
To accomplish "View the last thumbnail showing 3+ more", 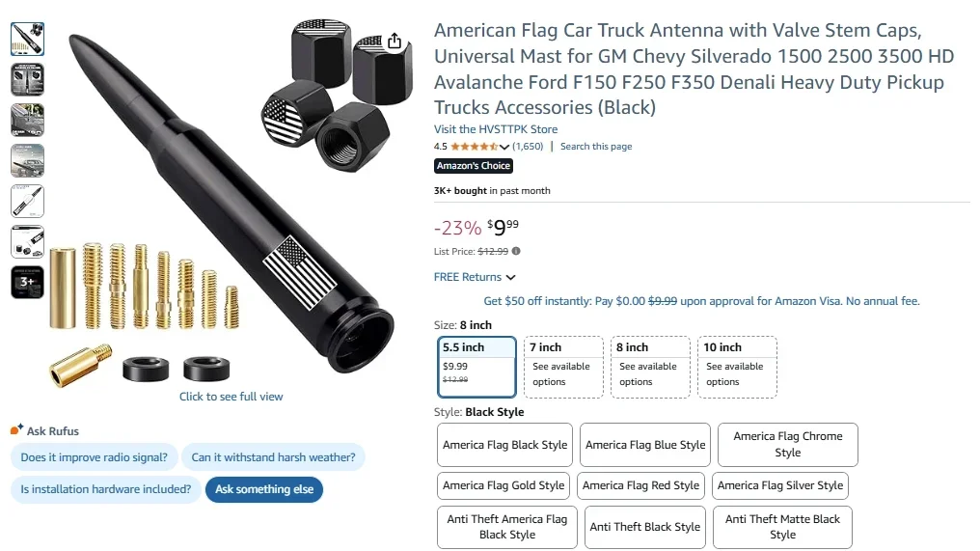I will [x=27, y=283].
